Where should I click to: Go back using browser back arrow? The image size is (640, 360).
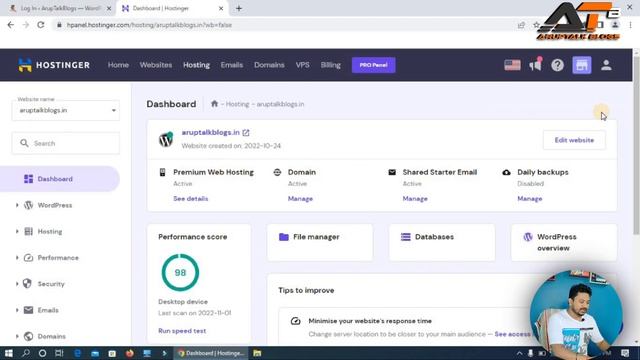tap(11, 25)
